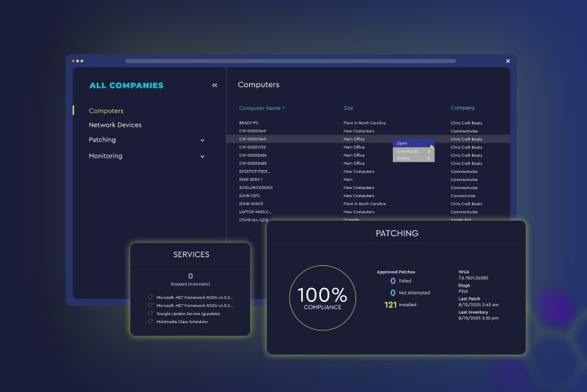This screenshot has width=587, height=392.
Task: Click WUA version 7.6.7601.24085
Action: pos(473,278)
